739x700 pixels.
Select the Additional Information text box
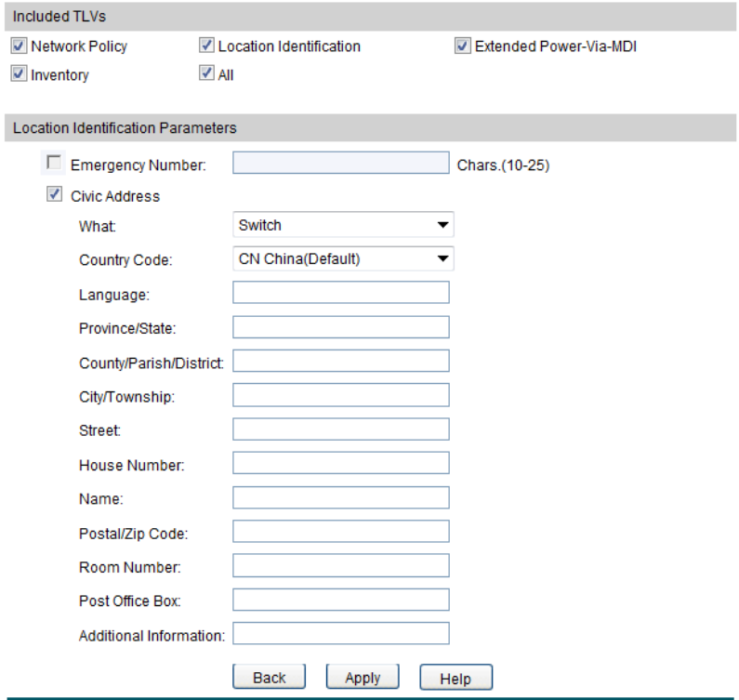pyautogui.click(x=340, y=633)
